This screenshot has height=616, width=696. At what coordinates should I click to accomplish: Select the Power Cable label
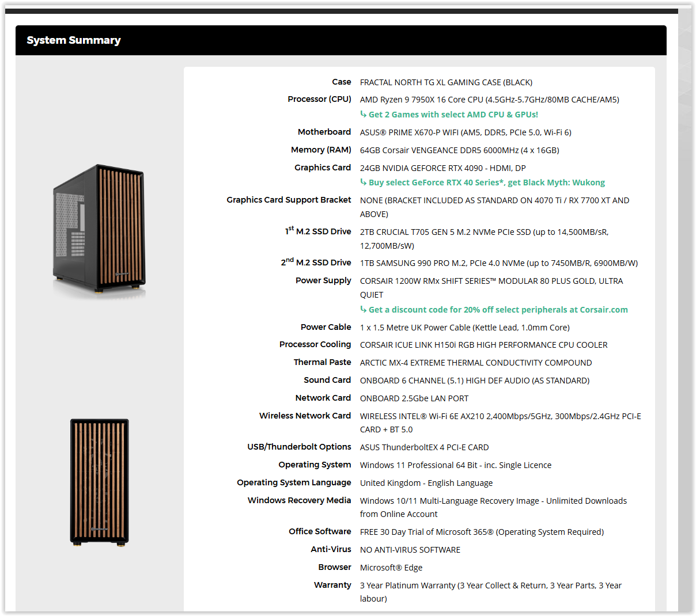point(326,327)
